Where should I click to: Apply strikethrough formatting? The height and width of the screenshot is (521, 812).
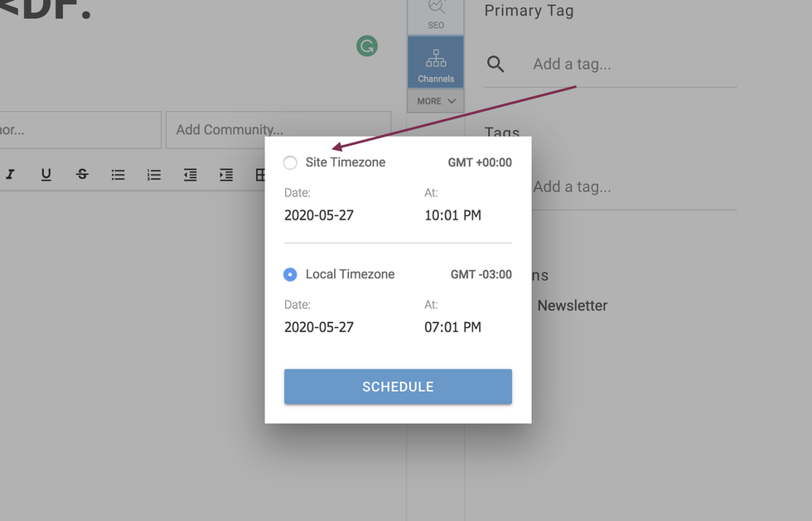(82, 174)
